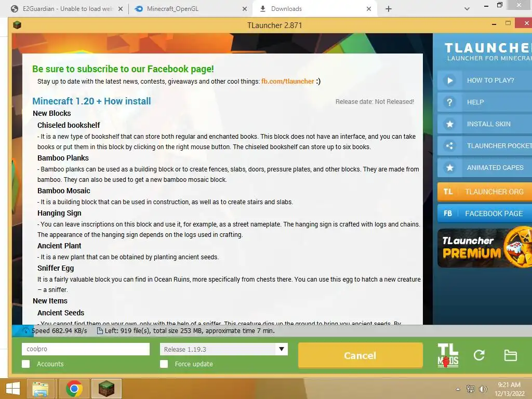Click the download progress status bar
Image resolution: width=532 pixels, height=399 pixels.
point(272,331)
